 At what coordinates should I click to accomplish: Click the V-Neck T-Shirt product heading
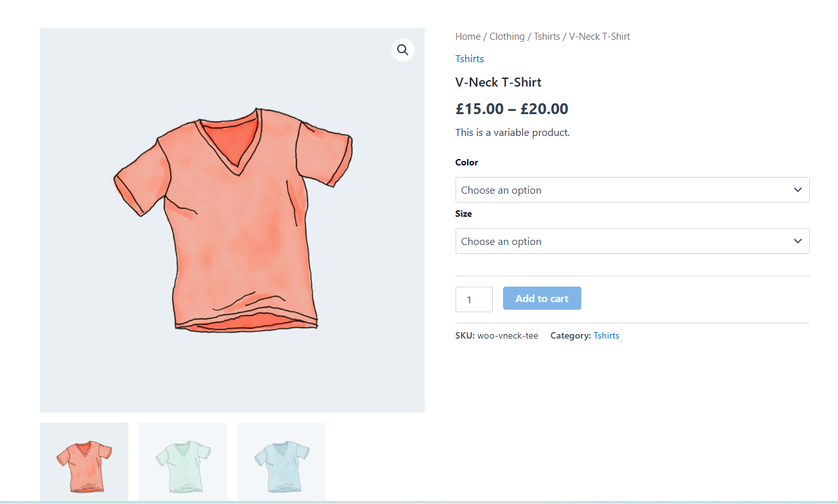499,82
